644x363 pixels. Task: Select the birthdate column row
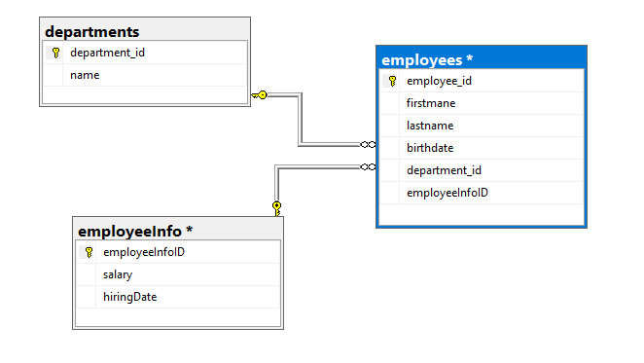[x=482, y=148]
